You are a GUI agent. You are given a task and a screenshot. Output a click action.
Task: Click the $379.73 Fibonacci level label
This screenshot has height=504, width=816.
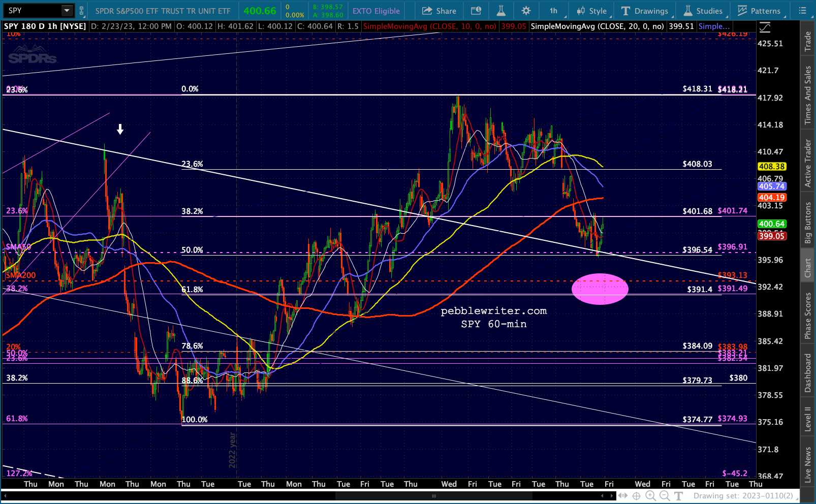point(697,380)
